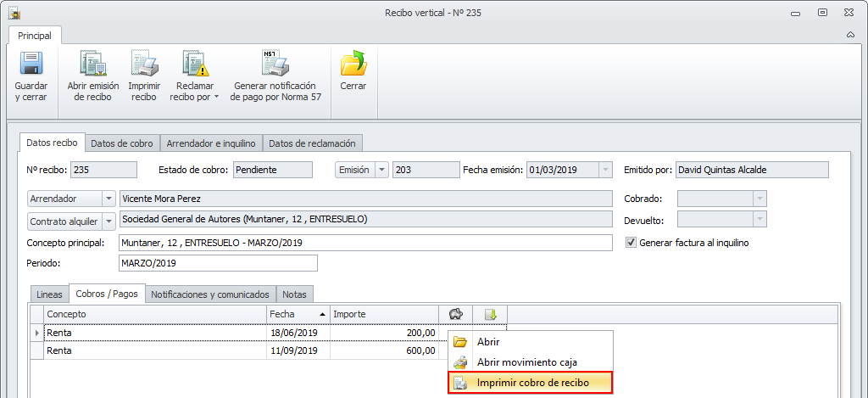
Task: Click Imprimir recibo printer icon
Action: [x=144, y=63]
